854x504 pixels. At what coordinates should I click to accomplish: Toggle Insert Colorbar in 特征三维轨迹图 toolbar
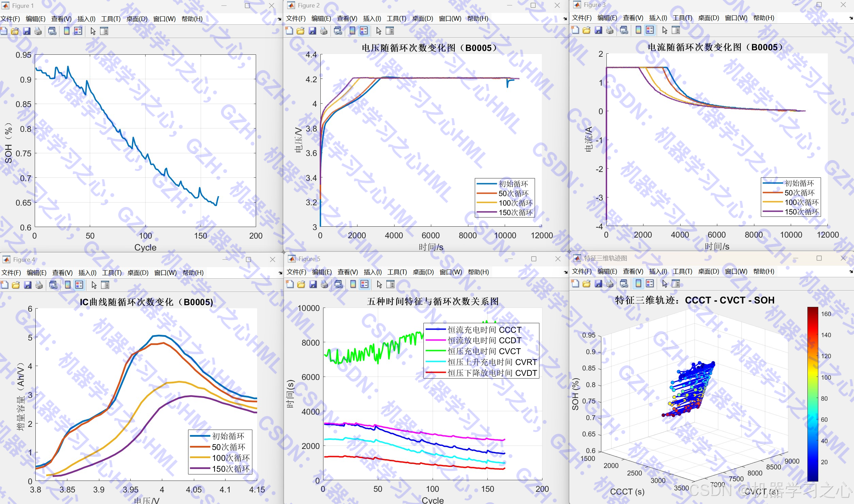639,284
